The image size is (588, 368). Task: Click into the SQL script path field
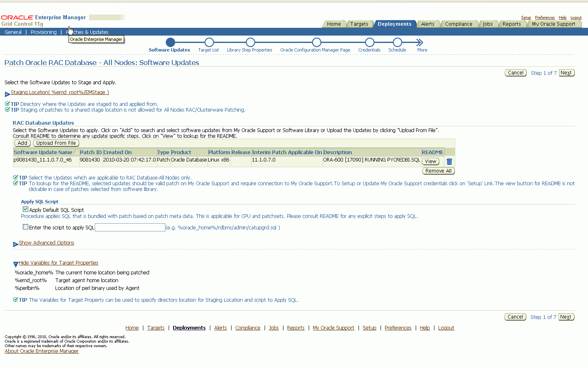pyautogui.click(x=130, y=227)
